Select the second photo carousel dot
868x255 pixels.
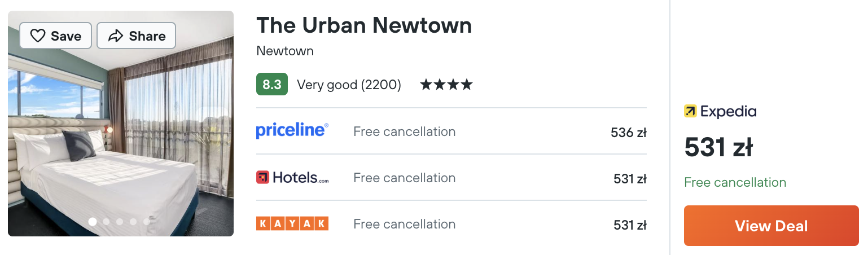(106, 222)
